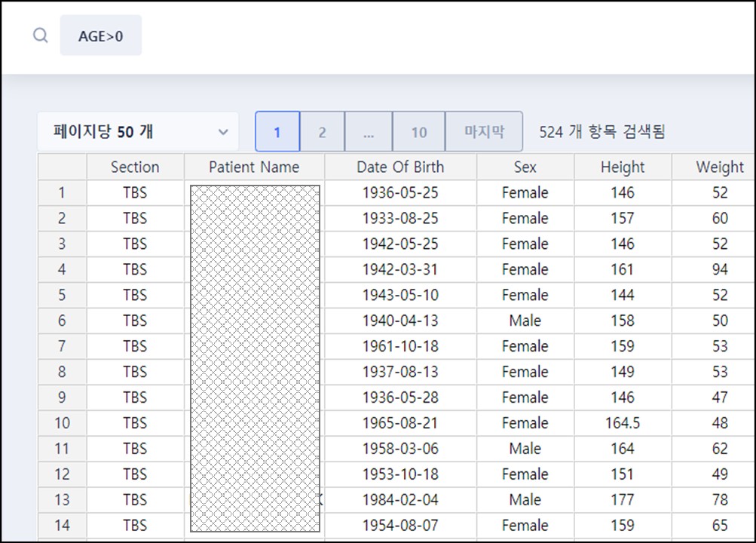This screenshot has height=543, width=756.
Task: Click weight value 94
Action: pos(720,269)
